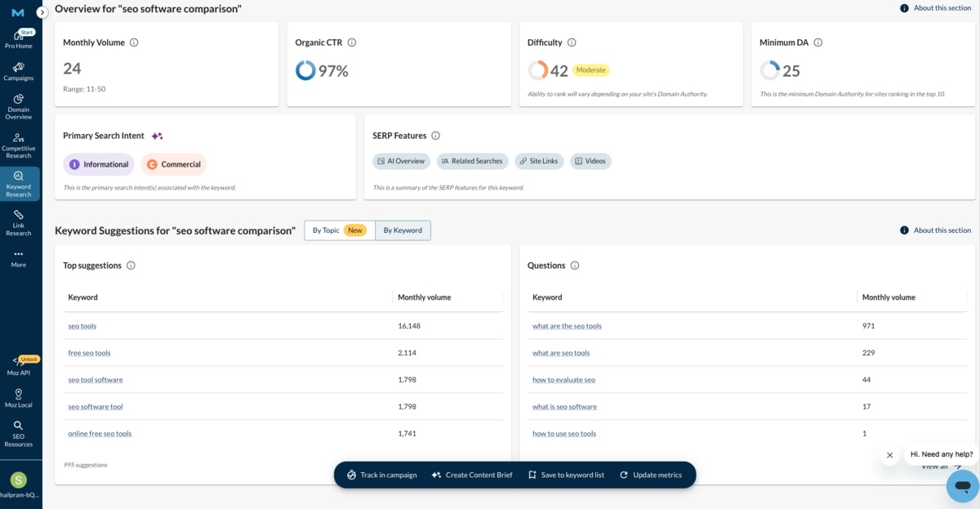Click the Informational intent tag
980x509 pixels.
99,164
